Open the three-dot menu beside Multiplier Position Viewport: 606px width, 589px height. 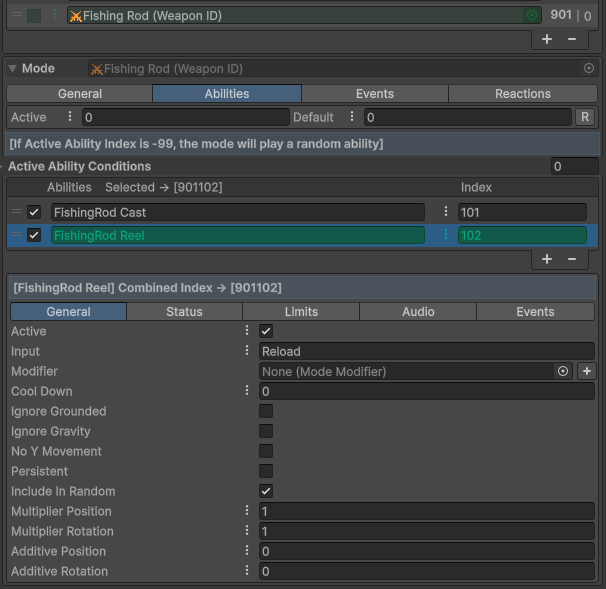(247, 511)
